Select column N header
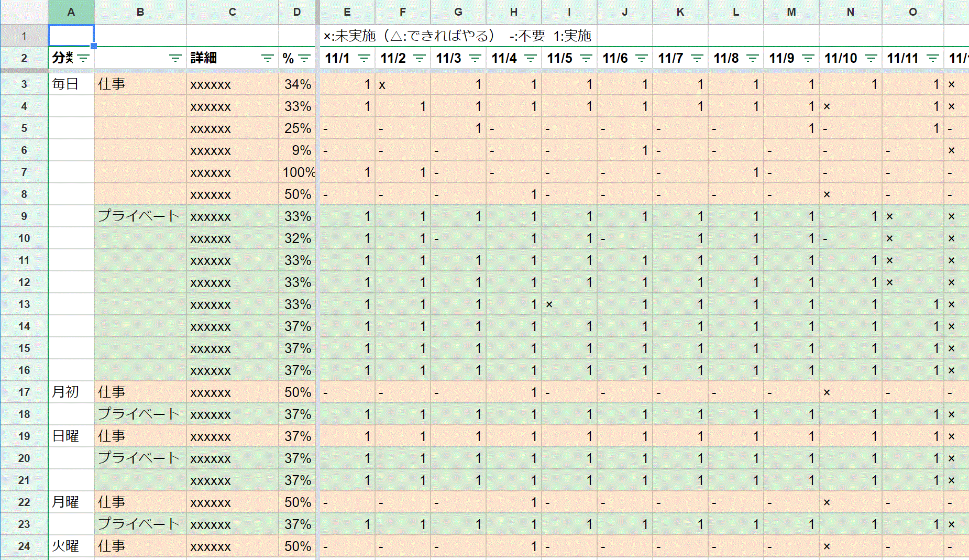 coord(851,12)
